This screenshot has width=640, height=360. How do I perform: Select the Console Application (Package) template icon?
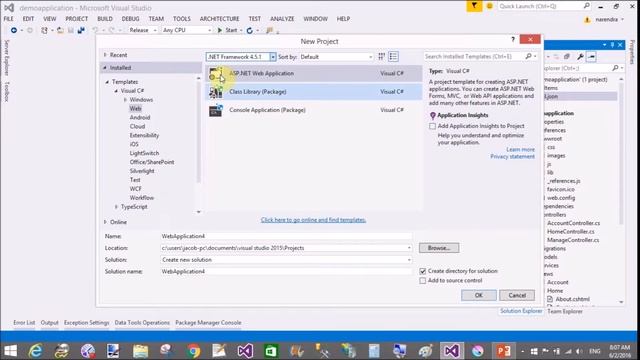216,110
